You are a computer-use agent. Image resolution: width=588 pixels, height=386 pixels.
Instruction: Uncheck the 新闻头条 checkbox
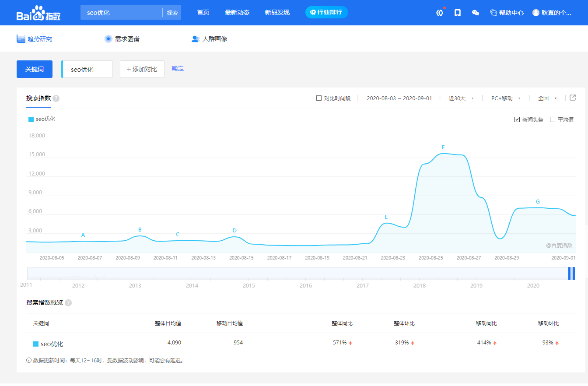(517, 119)
